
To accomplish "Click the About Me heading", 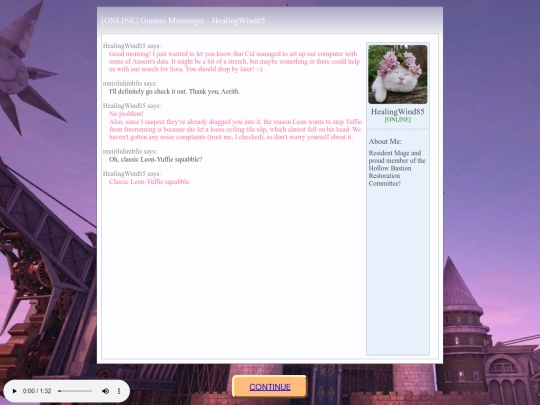I will pyautogui.click(x=385, y=141).
